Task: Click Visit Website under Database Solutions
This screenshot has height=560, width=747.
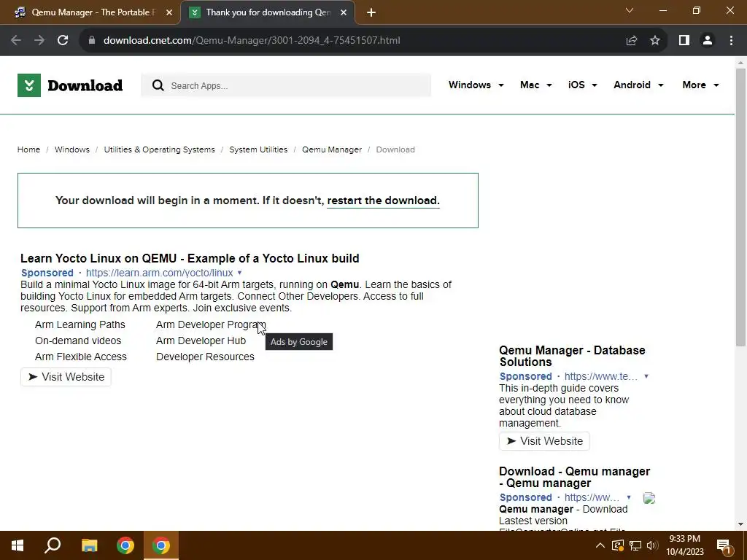Action: click(x=544, y=441)
